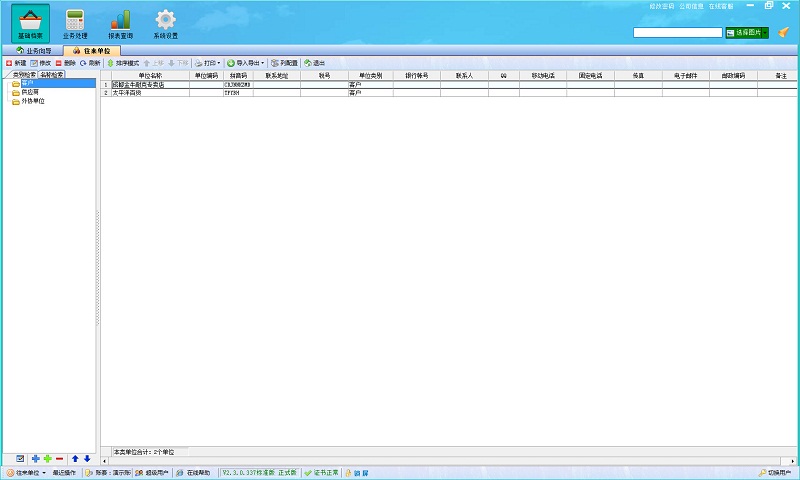The height and width of the screenshot is (480, 800).
Task: Click the search input field at top right
Action: tap(677, 33)
